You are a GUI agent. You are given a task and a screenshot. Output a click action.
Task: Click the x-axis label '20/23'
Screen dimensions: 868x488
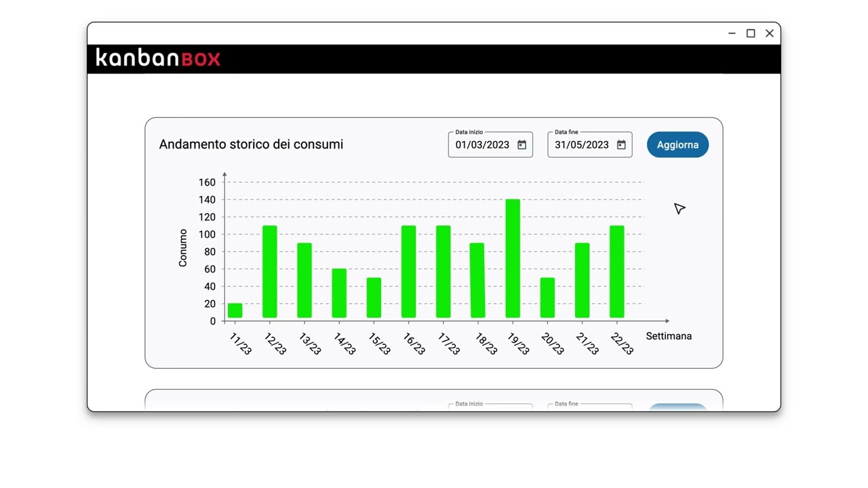(x=553, y=344)
